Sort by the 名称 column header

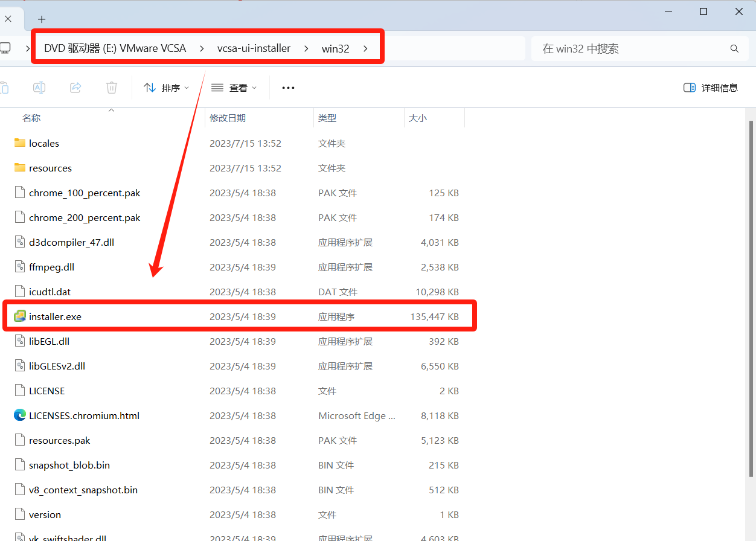pos(31,118)
